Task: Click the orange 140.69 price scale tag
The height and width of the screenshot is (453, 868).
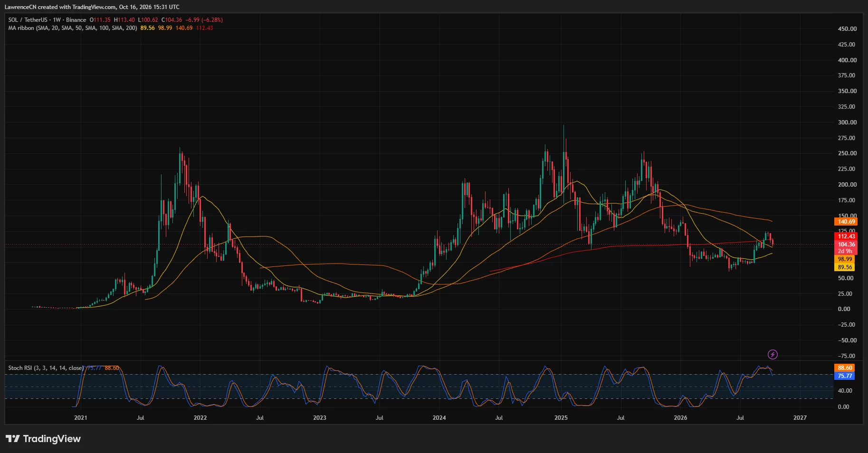Action: coord(846,222)
